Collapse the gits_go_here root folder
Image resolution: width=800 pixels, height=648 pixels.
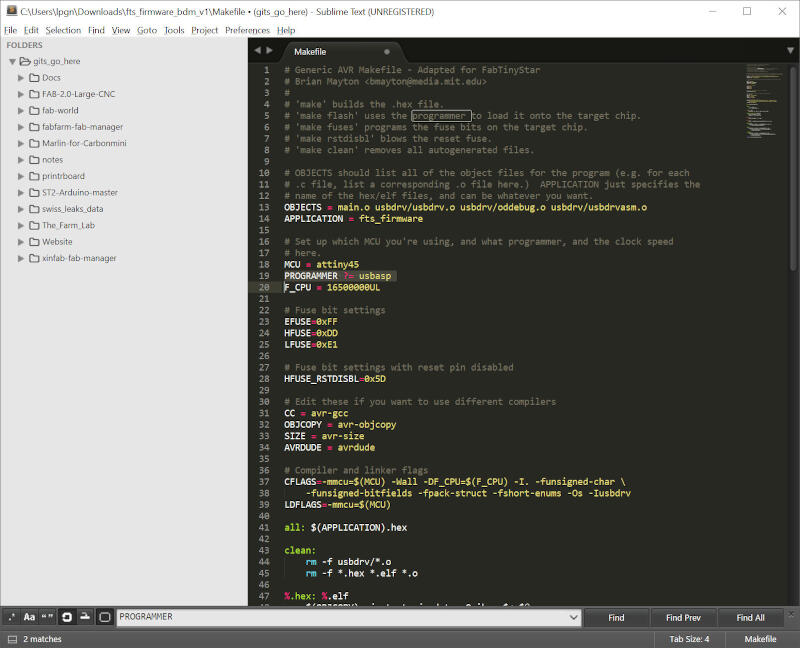point(12,61)
